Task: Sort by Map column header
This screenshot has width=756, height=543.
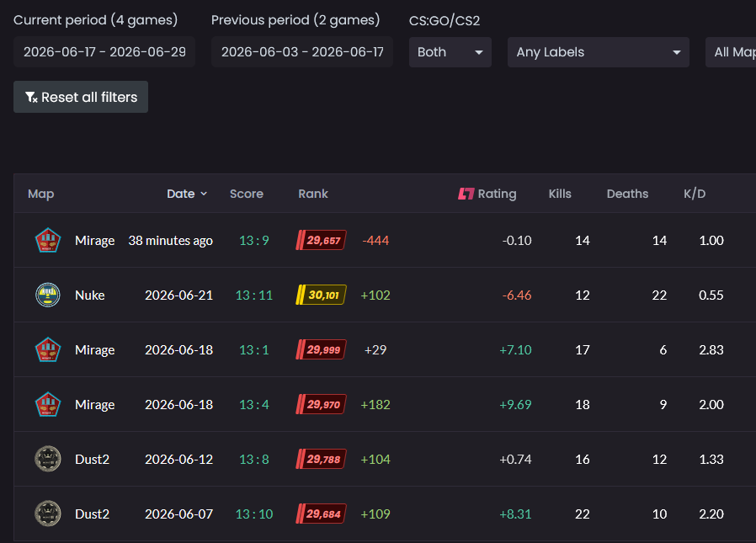Action: (x=41, y=194)
